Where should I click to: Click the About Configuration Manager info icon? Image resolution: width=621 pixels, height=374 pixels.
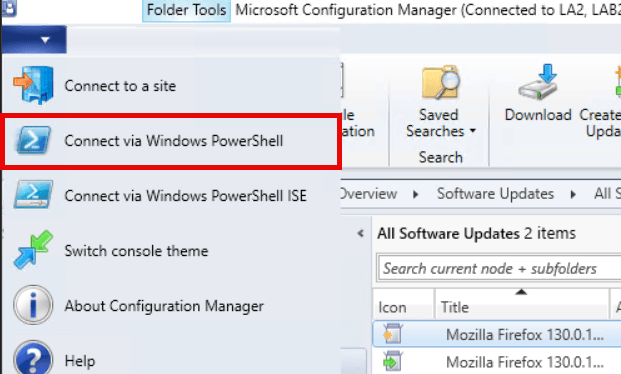(x=33, y=305)
